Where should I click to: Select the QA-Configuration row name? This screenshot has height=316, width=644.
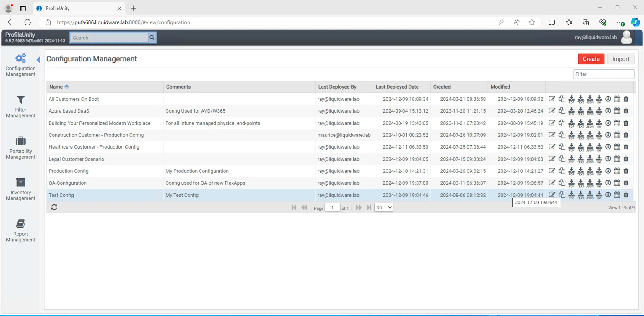coord(67,183)
